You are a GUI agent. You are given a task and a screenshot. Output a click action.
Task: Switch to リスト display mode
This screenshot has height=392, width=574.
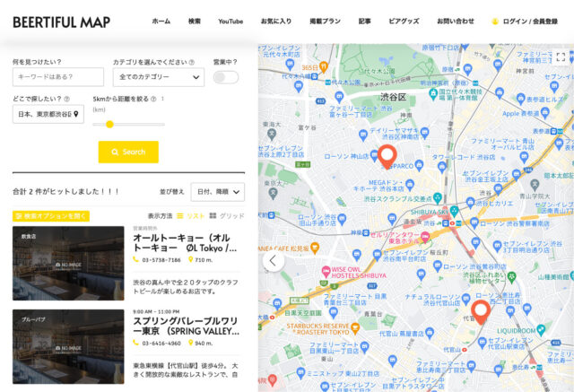[190, 216]
